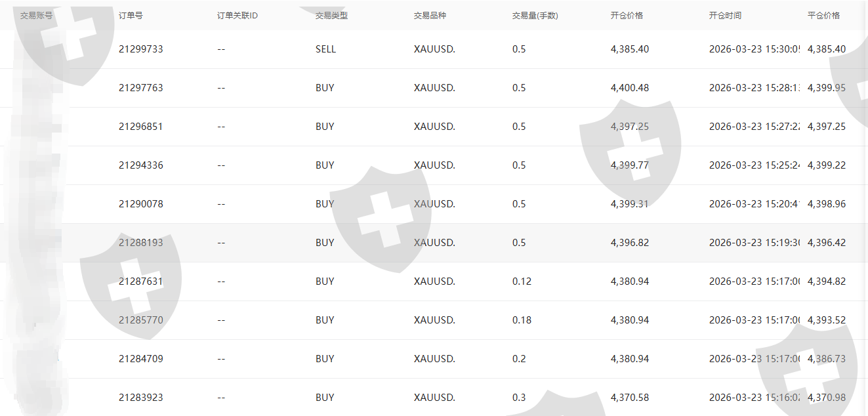Click the 订单号 column header
Viewport: 868px width, 416px height.
(x=131, y=16)
